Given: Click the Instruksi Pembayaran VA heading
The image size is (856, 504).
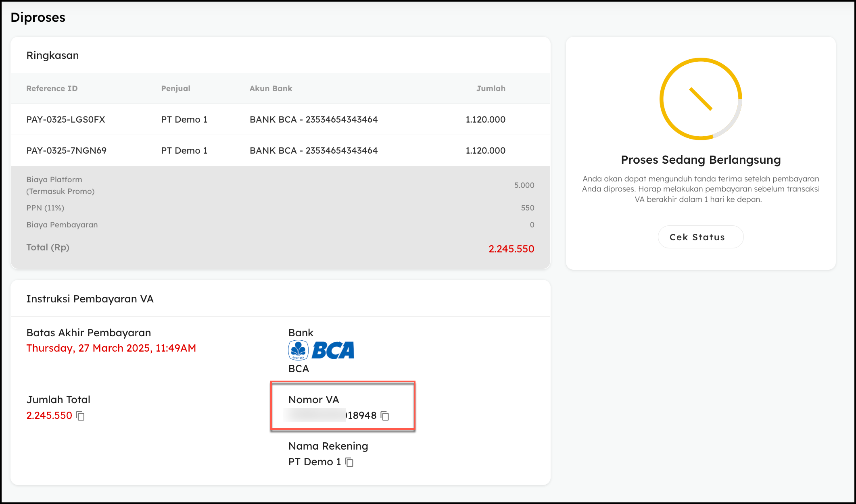Looking at the screenshot, I should [90, 299].
